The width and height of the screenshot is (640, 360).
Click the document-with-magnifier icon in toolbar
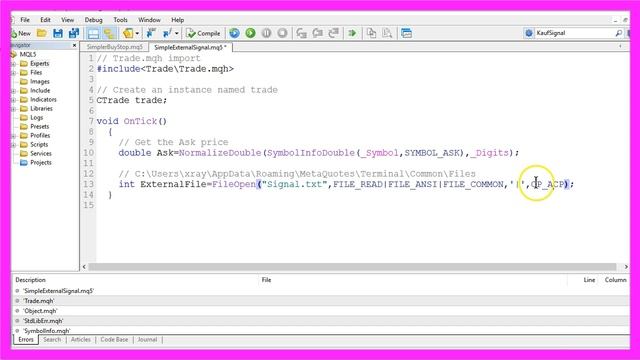click(x=387, y=33)
